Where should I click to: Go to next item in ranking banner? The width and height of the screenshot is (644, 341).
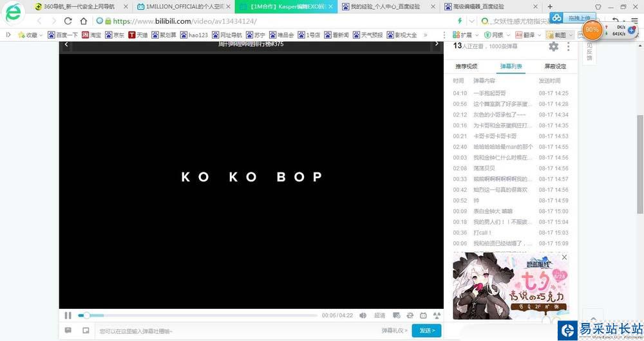437,44
